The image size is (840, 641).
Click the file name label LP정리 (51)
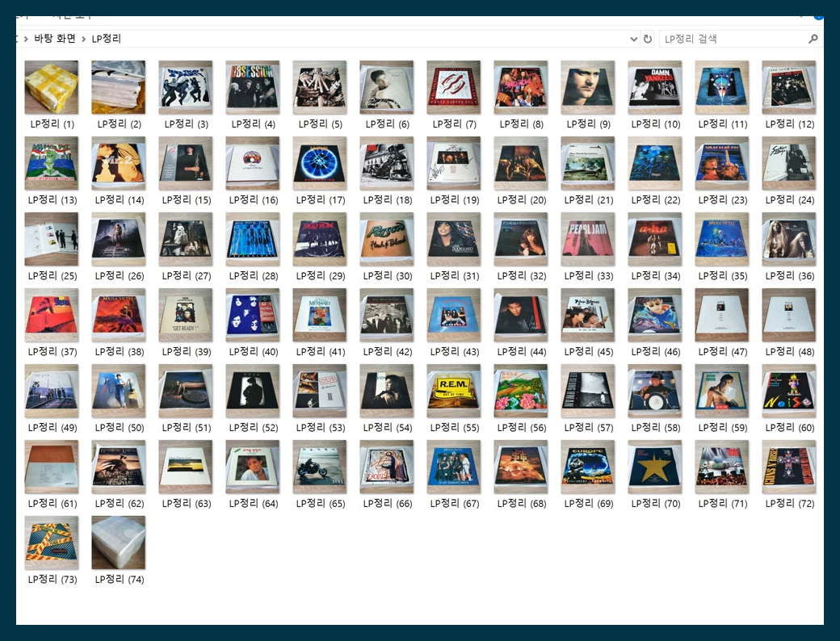187,428
